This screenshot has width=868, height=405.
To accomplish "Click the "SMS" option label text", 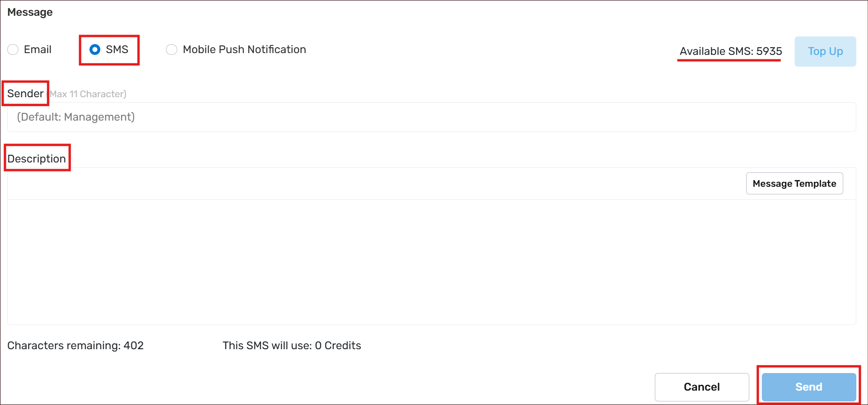I will (x=117, y=49).
